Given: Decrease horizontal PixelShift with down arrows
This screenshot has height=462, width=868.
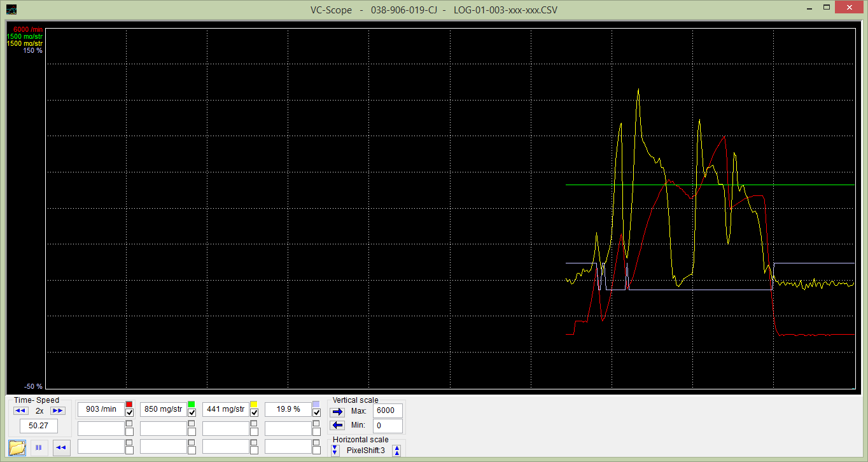Looking at the screenshot, I should (x=335, y=451).
